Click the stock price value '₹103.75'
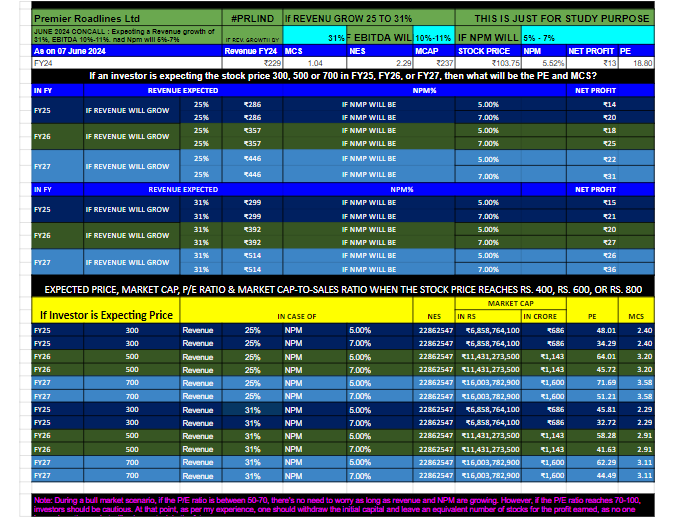The height and width of the screenshot is (530, 681). [488, 63]
